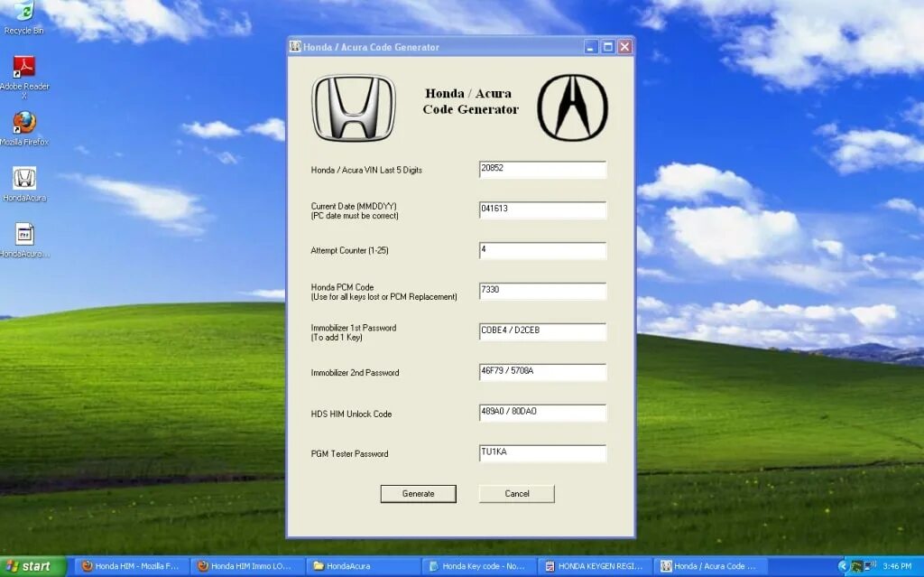
Task: Minimize the Code Generator window
Action: [591, 47]
